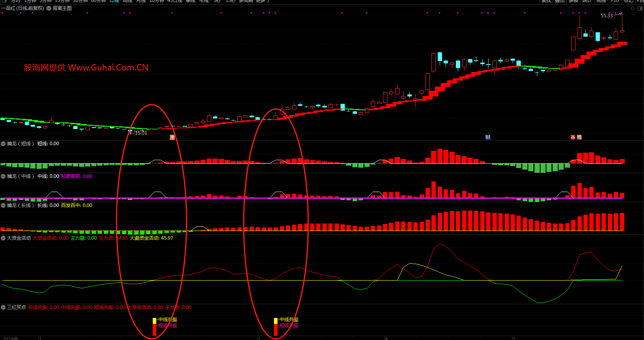
Task: Click the 55.33 high price label
Action: [607, 16]
